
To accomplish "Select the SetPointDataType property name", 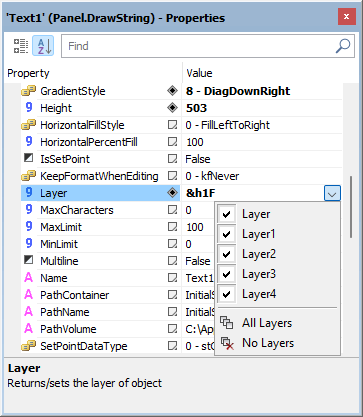I will pos(84,346).
